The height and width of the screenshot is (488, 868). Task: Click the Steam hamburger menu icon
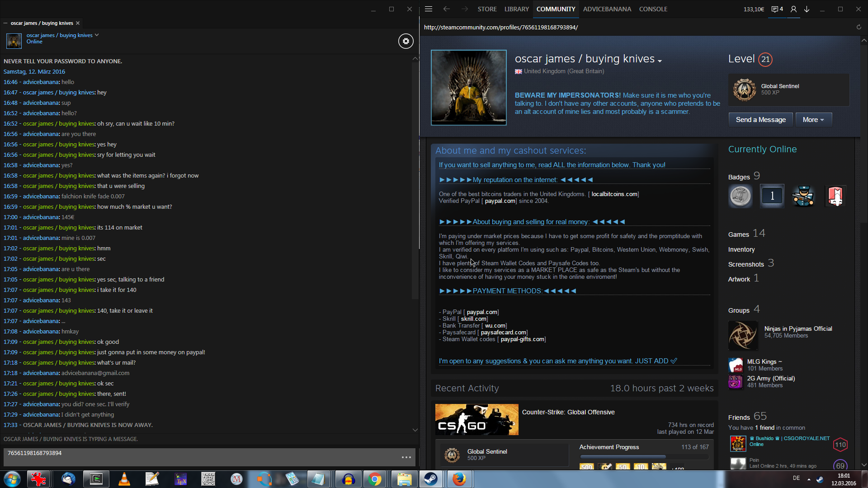point(429,9)
